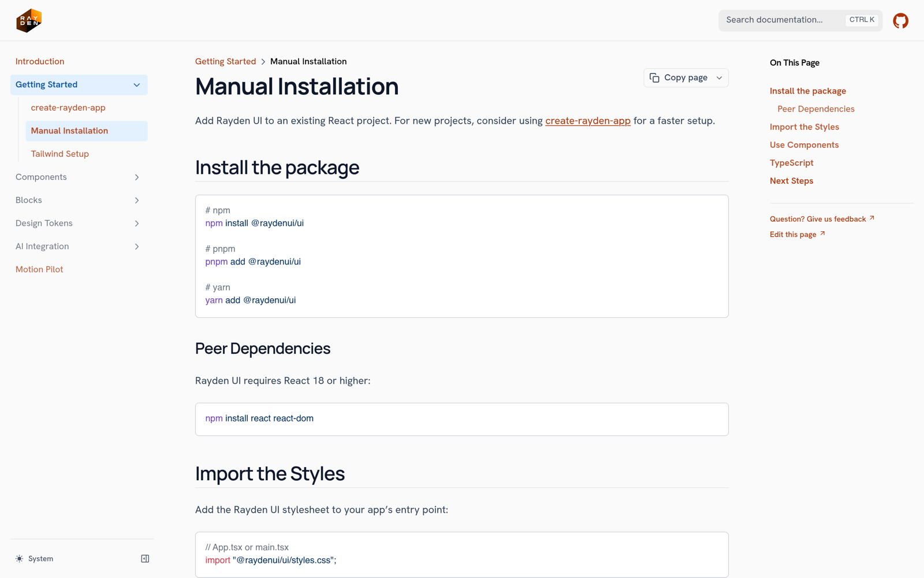Focus the Search documentation field
Image resolution: width=924 pixels, height=578 pixels.
[800, 20]
